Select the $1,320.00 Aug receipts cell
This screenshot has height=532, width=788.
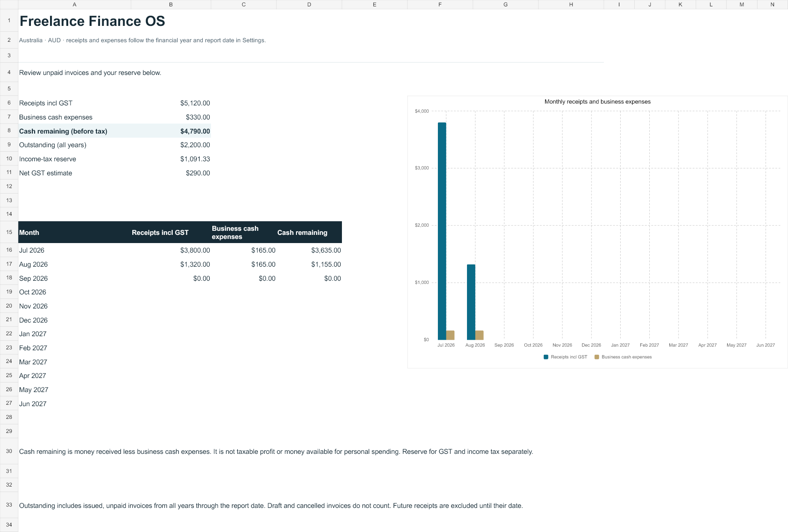[195, 264]
